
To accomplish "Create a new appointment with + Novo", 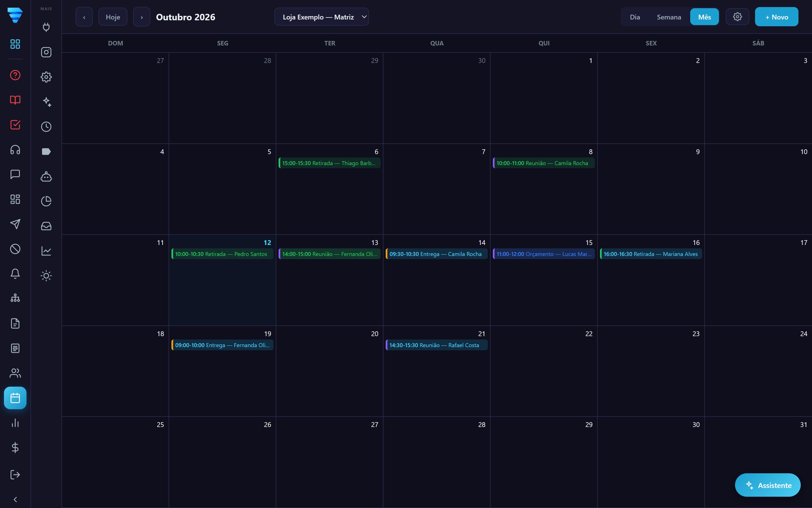I will 776,17.
